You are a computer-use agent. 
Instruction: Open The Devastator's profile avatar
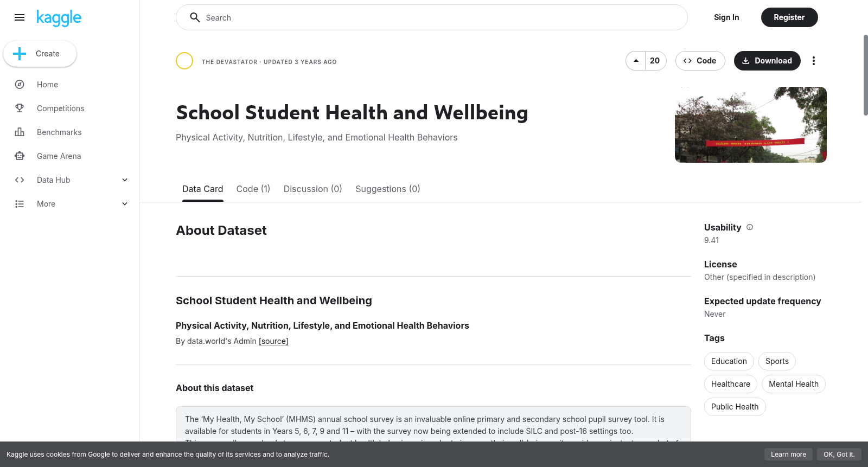point(184,61)
